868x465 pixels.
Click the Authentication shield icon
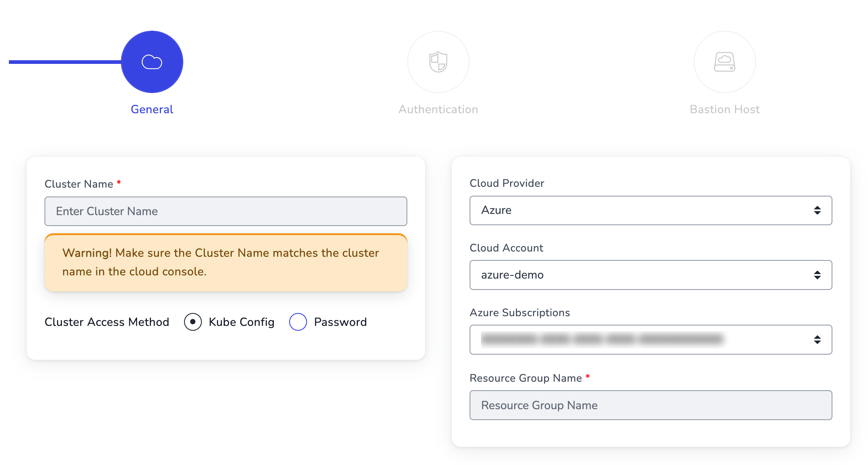click(438, 62)
